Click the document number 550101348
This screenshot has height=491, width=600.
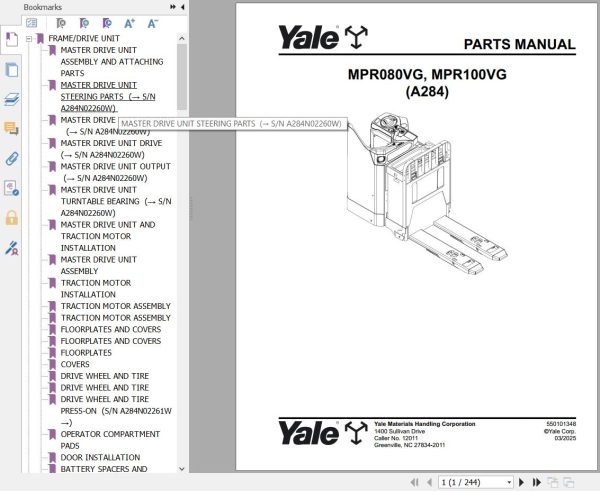pyautogui.click(x=561, y=424)
